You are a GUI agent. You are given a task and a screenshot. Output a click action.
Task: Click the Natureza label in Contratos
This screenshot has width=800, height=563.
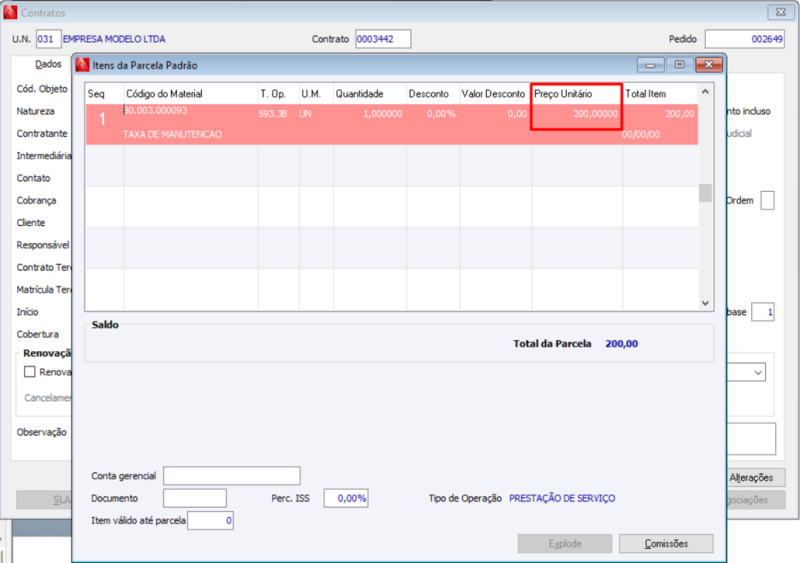point(35,111)
